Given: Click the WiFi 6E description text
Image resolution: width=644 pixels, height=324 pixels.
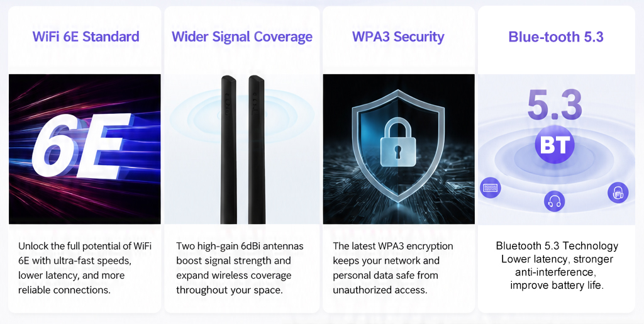Looking at the screenshot, I should (x=85, y=268).
